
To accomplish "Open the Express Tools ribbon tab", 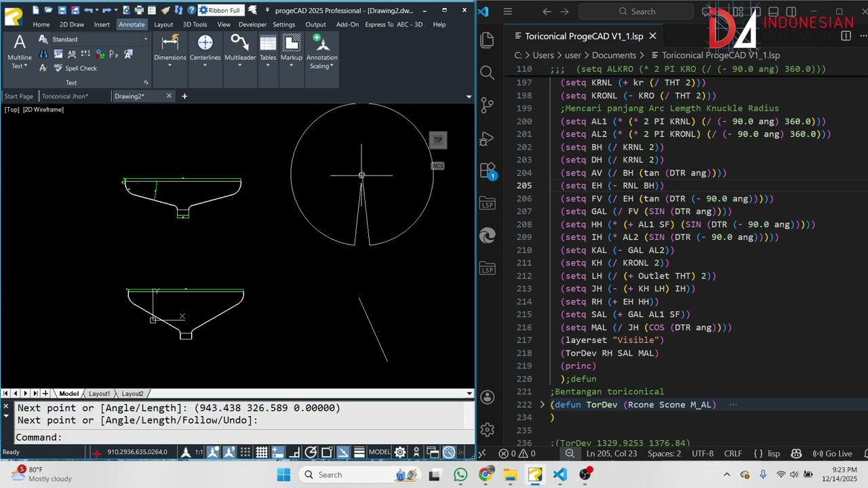I will pyautogui.click(x=380, y=24).
